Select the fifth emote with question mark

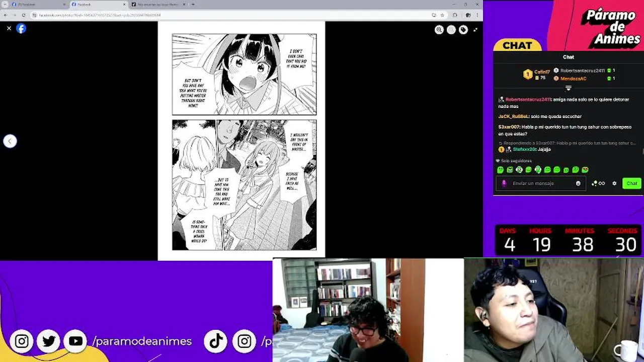[x=538, y=170]
